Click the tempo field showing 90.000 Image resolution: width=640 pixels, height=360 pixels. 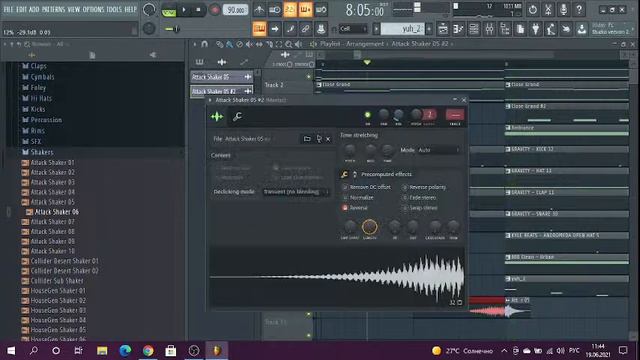[236, 10]
